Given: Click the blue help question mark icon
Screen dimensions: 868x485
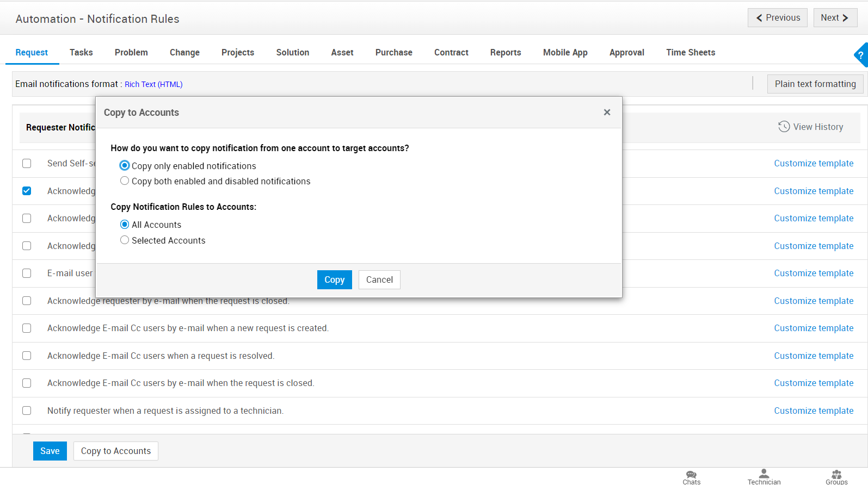Looking at the screenshot, I should click(861, 55).
